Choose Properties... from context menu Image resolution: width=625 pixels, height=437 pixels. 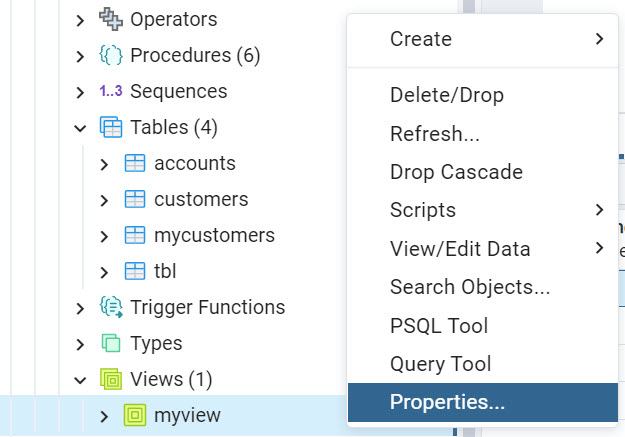pyautogui.click(x=447, y=402)
